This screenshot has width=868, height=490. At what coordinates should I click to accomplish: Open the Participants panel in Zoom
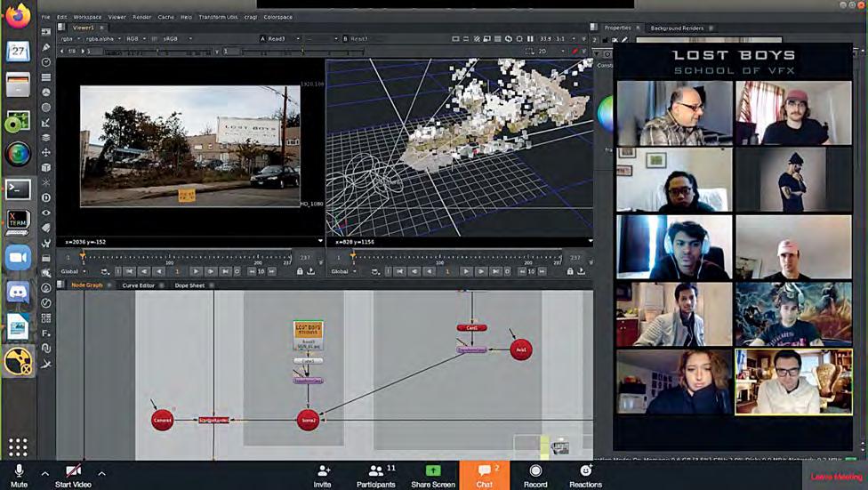pyautogui.click(x=376, y=476)
